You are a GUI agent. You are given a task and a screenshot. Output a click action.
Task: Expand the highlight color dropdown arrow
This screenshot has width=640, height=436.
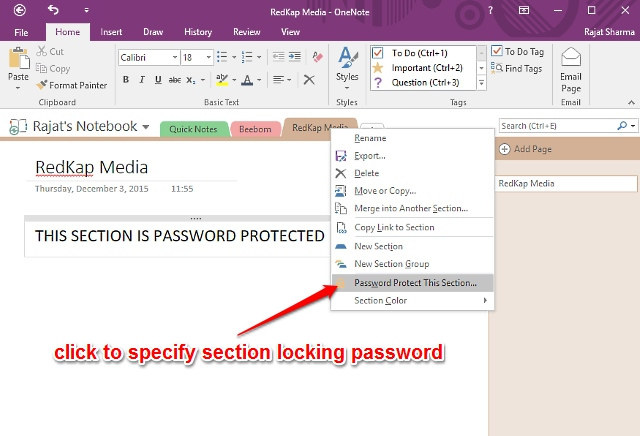tap(234, 80)
